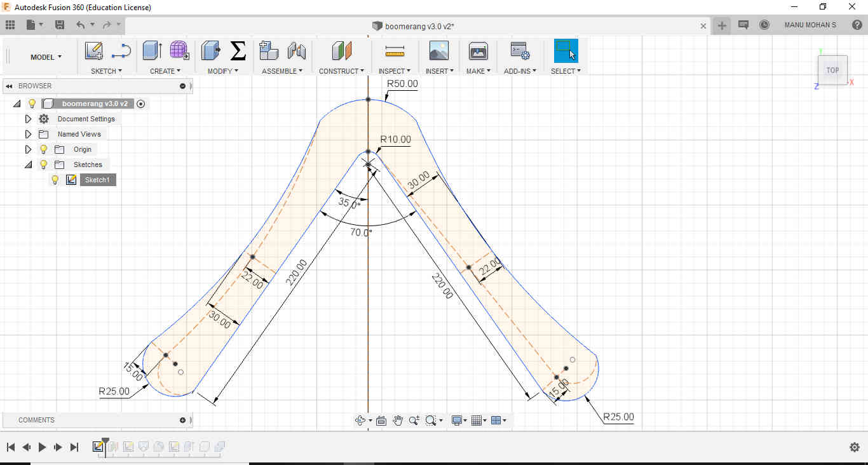Click the MANU MOHAN S account name
This screenshot has height=465, width=868.
[810, 25]
